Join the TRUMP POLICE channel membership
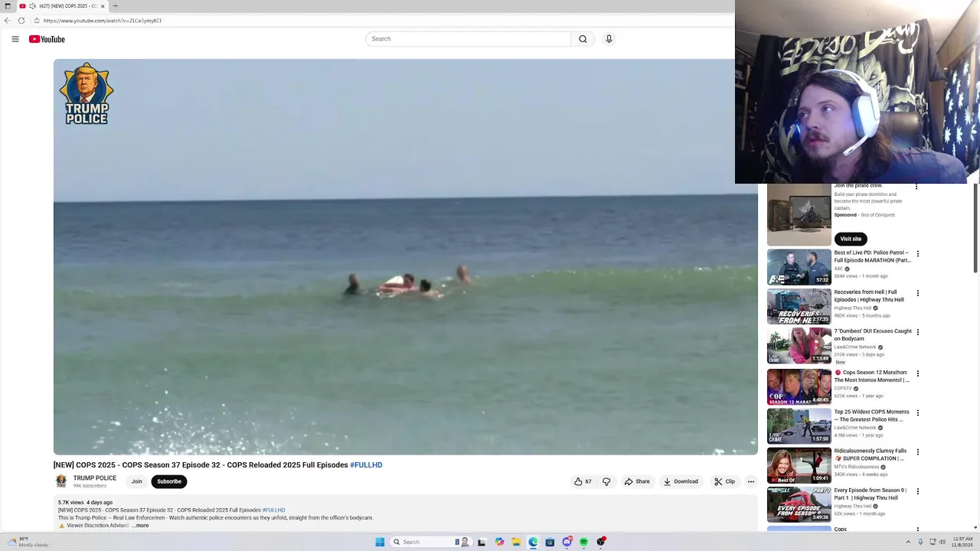Screen dimensions: 980x551 136,481
